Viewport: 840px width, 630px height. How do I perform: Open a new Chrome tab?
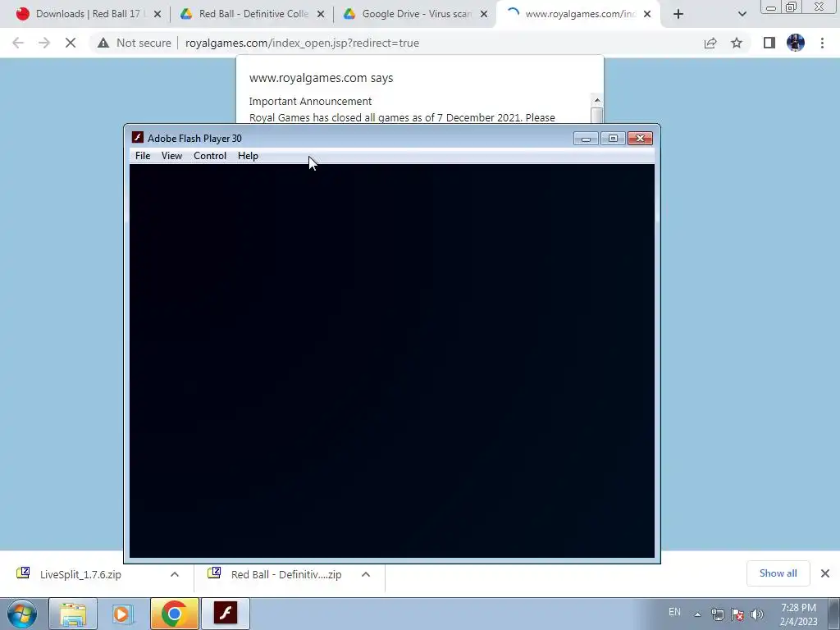click(678, 15)
